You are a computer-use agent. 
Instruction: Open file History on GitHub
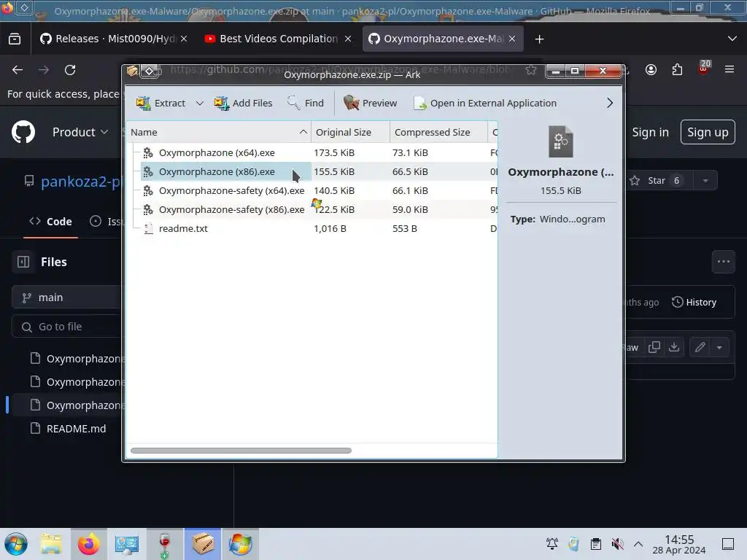click(694, 303)
